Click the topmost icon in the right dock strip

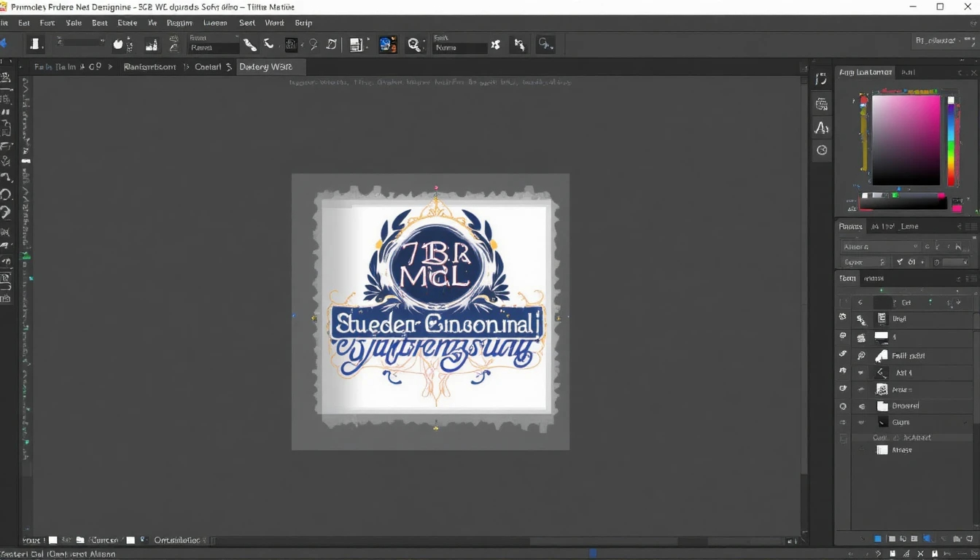click(x=822, y=79)
